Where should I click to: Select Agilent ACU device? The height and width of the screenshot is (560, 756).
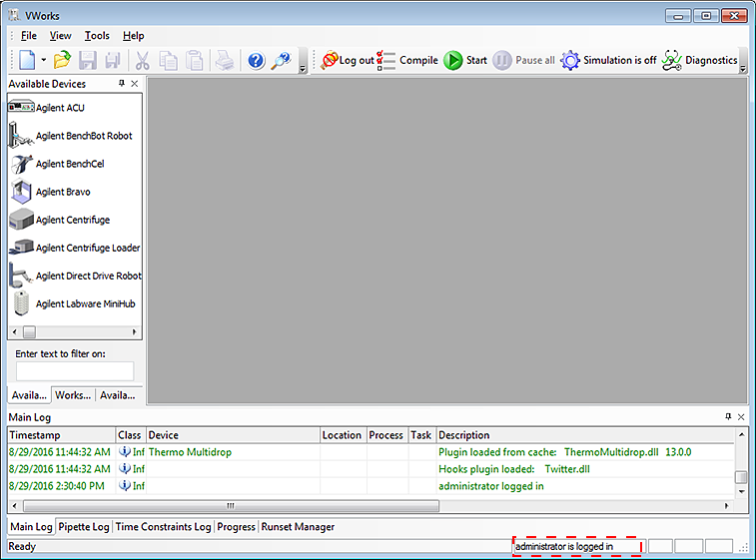click(x=46, y=108)
